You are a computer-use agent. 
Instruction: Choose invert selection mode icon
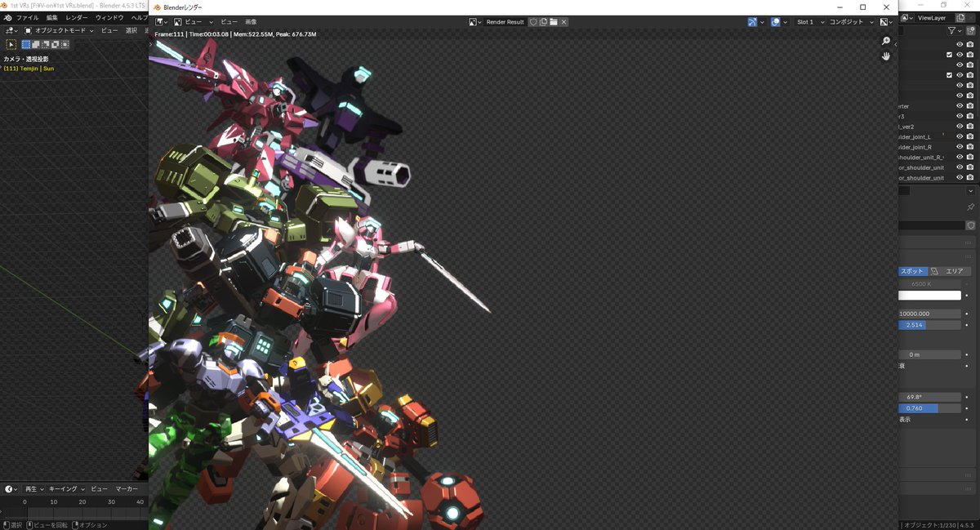56,44
